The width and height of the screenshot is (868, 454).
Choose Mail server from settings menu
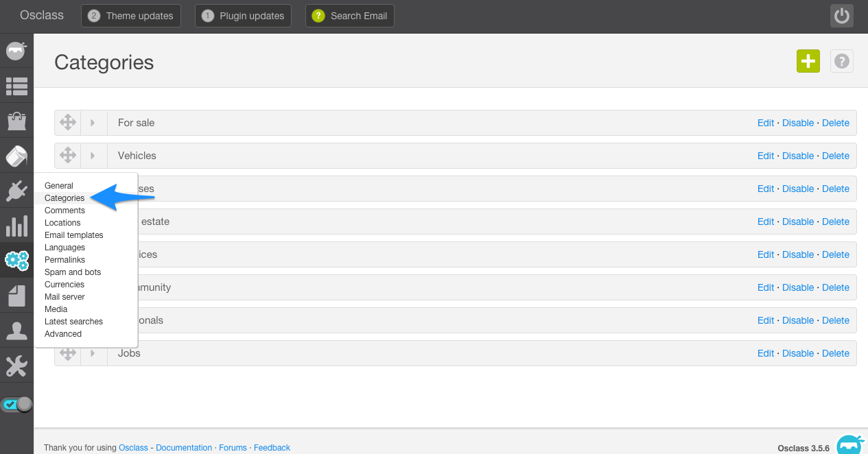pyautogui.click(x=64, y=297)
